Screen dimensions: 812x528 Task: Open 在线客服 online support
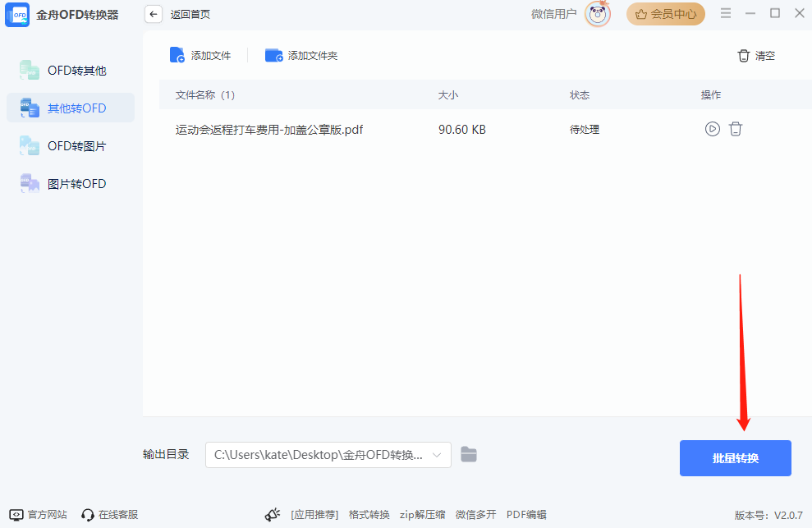[x=110, y=515]
